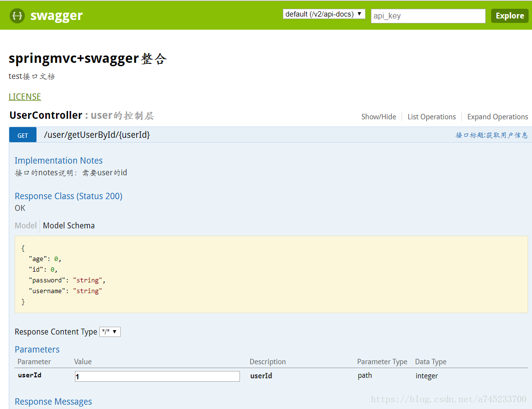Focus the api_key input field

tap(428, 16)
